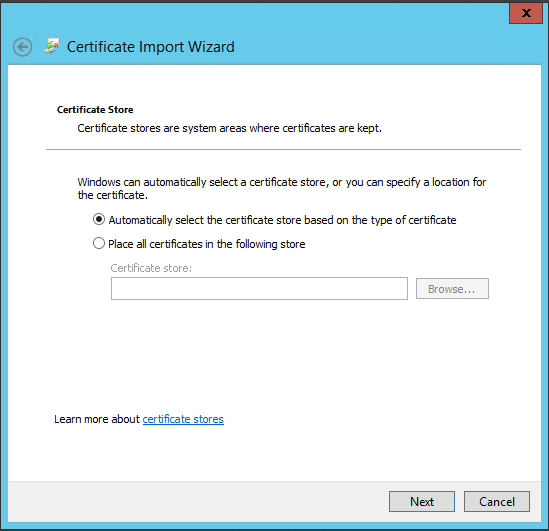The height and width of the screenshot is (531, 549).
Task: Cancel the certificate import
Action: coord(497,502)
